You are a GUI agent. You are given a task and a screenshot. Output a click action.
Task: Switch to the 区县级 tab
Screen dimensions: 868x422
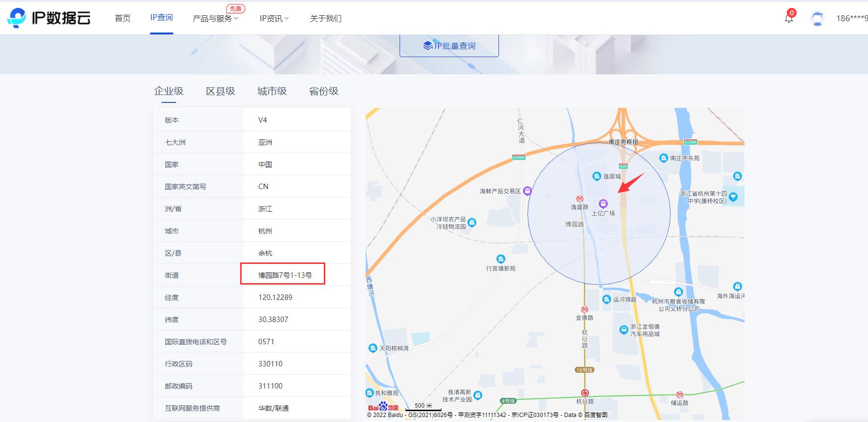220,91
